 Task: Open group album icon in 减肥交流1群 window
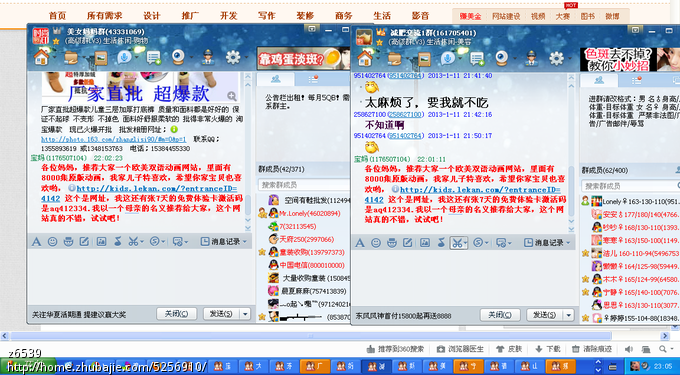click(x=424, y=59)
